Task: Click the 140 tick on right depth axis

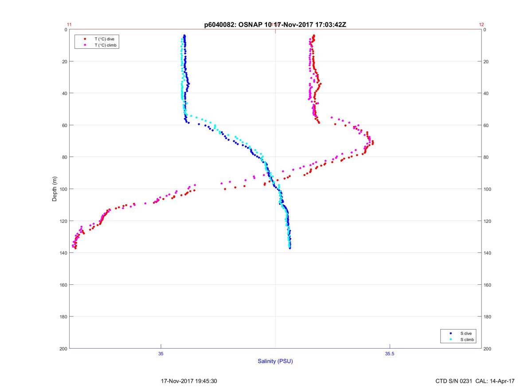Action: 487,253
